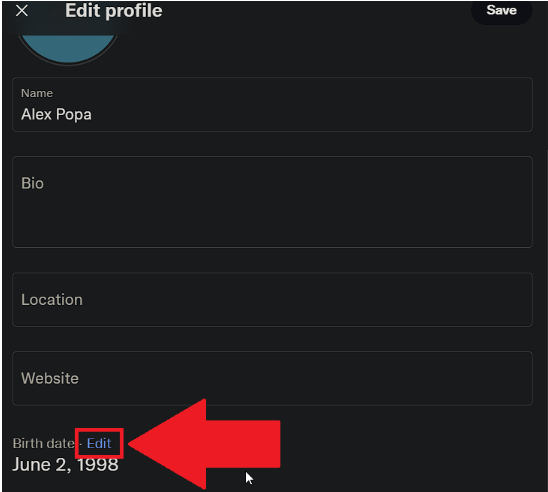Open the birth date Edit link

coord(99,443)
